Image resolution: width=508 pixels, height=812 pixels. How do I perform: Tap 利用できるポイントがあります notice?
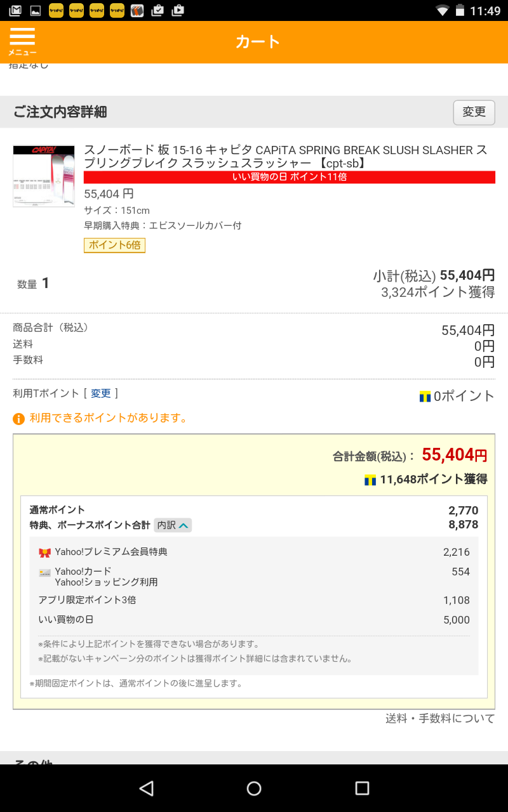109,418
